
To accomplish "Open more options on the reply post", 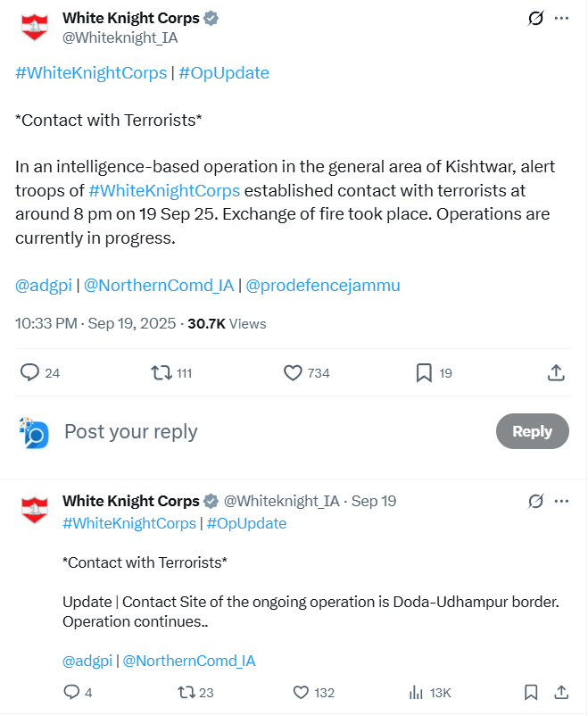I will (561, 501).
